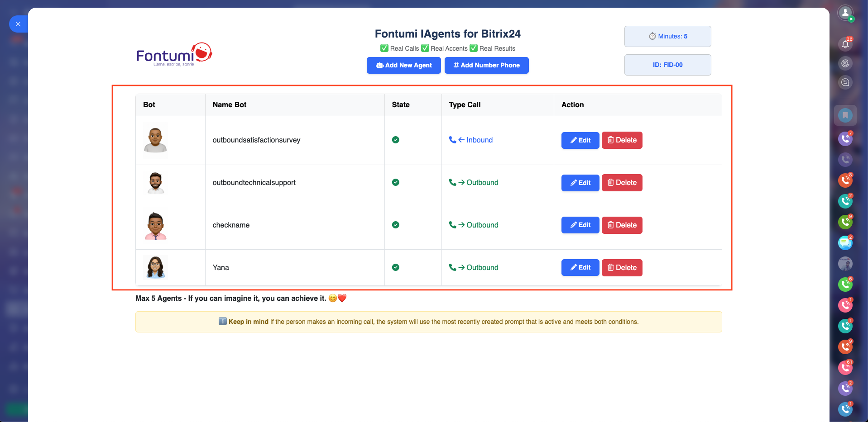Click Add Number Phone button
Image resolution: width=868 pixels, height=422 pixels.
point(486,65)
